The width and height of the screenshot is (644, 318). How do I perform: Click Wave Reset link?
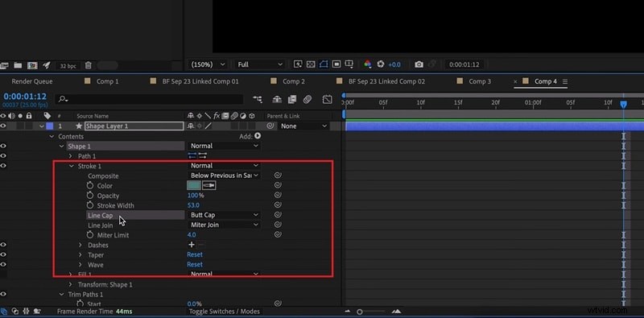pyautogui.click(x=195, y=265)
